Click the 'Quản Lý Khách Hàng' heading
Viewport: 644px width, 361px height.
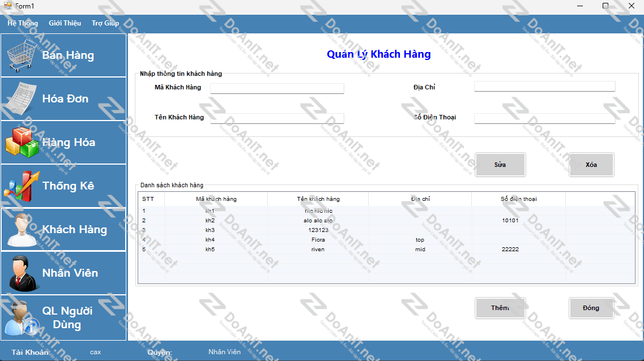pos(379,54)
